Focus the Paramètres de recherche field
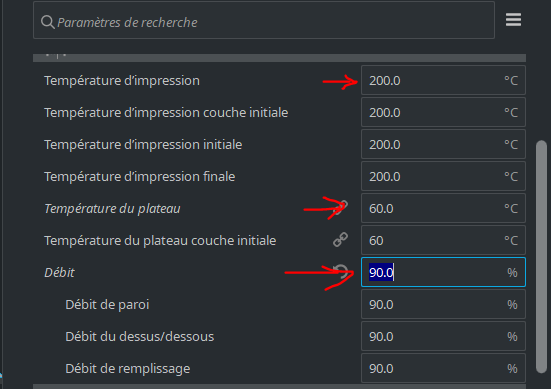The width and height of the screenshot is (551, 389). coord(264,20)
